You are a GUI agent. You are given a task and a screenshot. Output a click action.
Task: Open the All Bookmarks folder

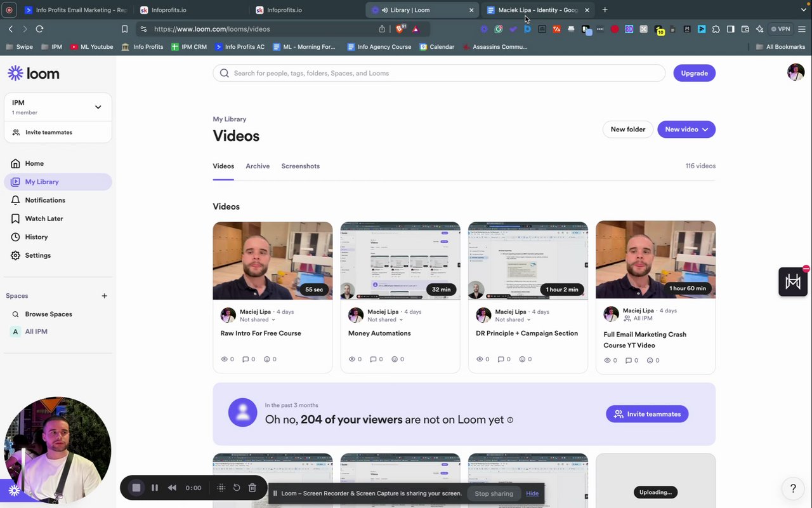coord(781,47)
